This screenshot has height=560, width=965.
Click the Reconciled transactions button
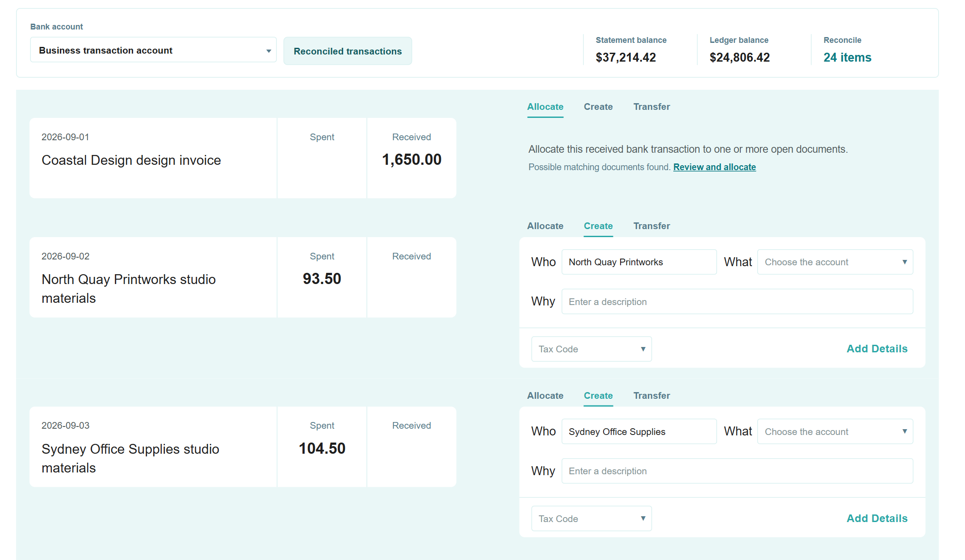[348, 51]
